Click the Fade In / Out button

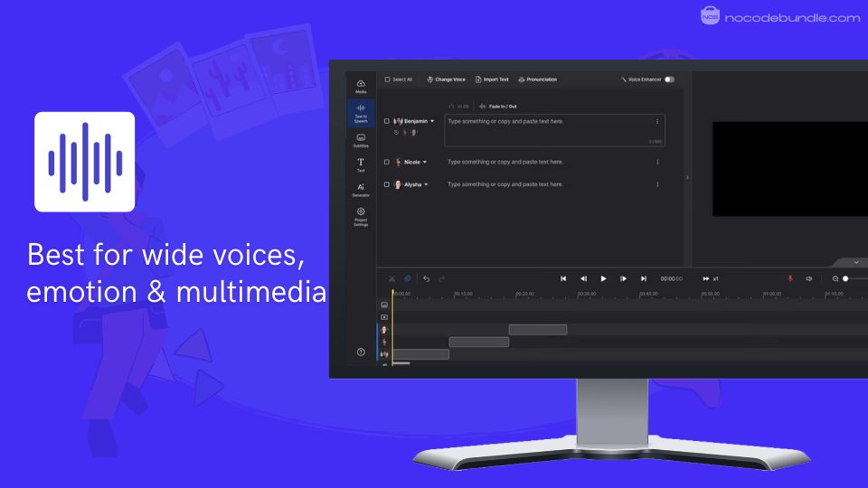tap(498, 107)
